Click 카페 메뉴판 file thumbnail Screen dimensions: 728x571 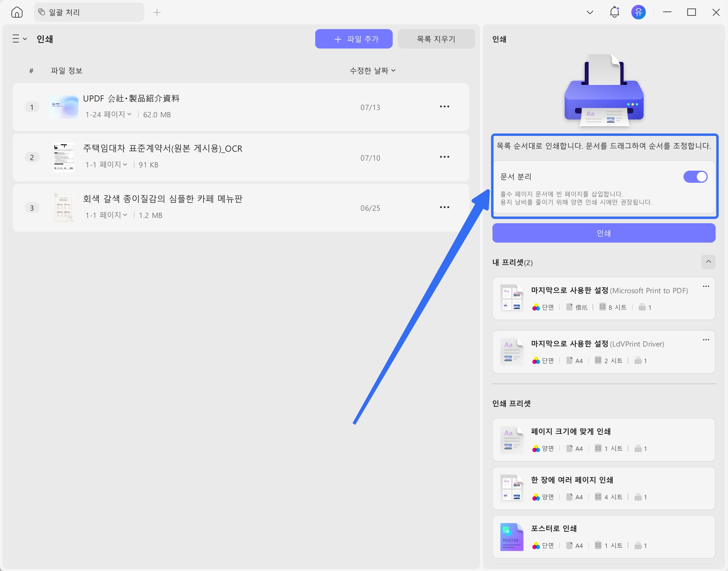64,207
